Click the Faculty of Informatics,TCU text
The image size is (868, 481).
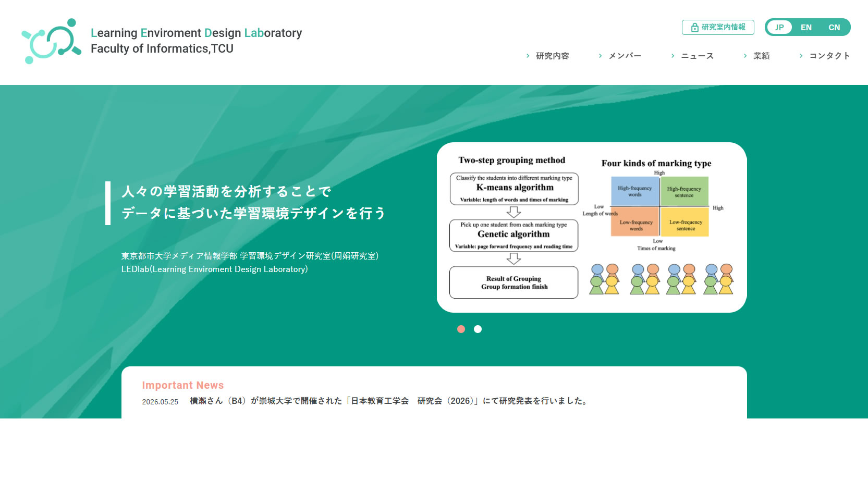tap(162, 48)
